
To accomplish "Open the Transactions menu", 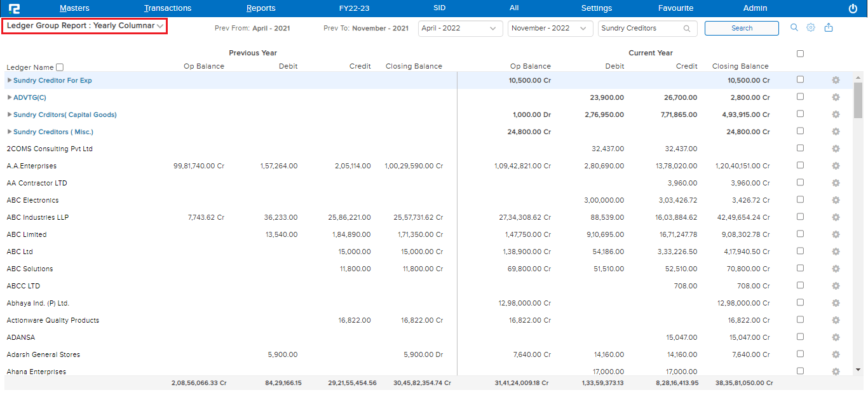I will tap(168, 8).
